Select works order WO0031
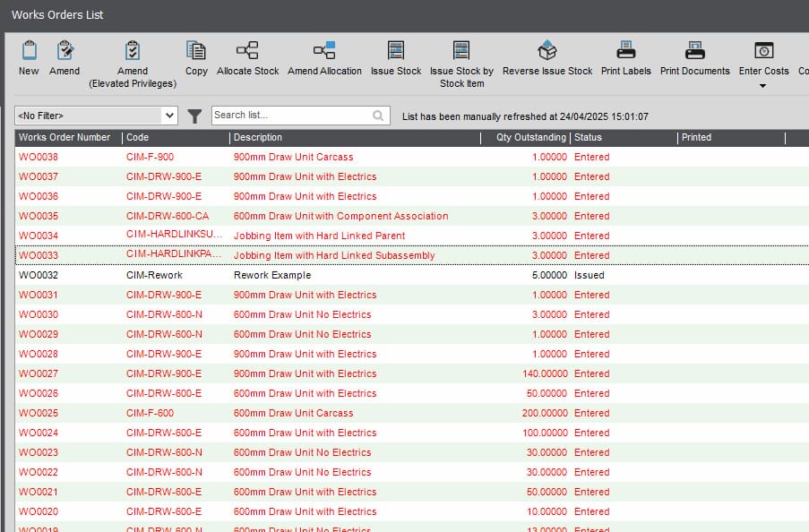This screenshot has width=809, height=532. pos(39,295)
